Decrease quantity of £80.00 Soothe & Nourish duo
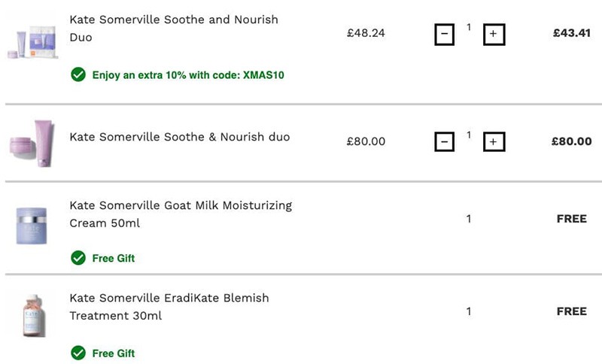 pyautogui.click(x=444, y=141)
